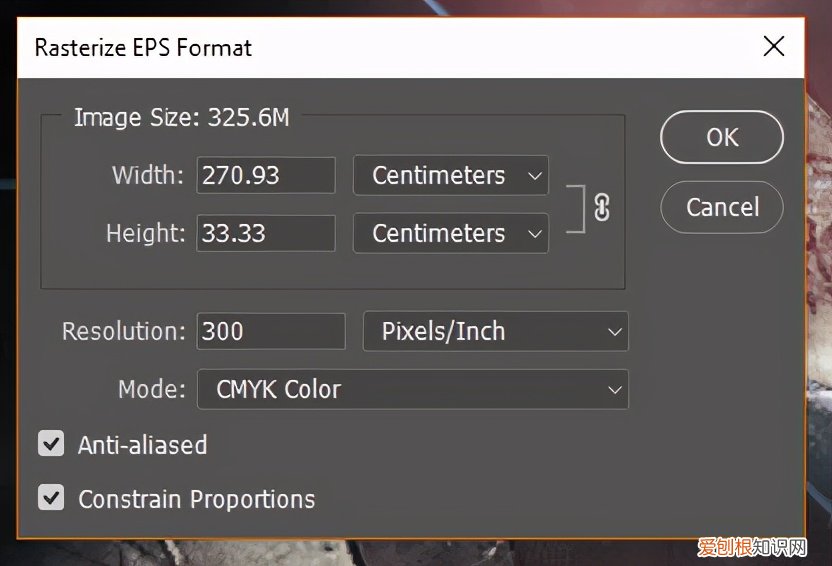Focus the Height field showing 33.33
The image size is (832, 566).
click(265, 233)
